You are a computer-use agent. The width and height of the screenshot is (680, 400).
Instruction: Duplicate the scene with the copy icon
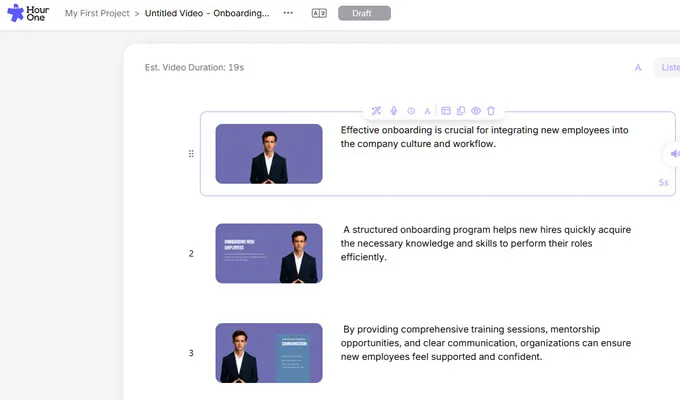[461, 111]
